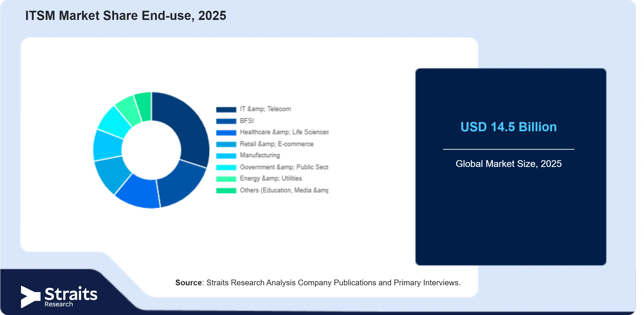The width and height of the screenshot is (644, 315).
Task: Click the Government & Public Sector legend swatch
Action: [226, 167]
